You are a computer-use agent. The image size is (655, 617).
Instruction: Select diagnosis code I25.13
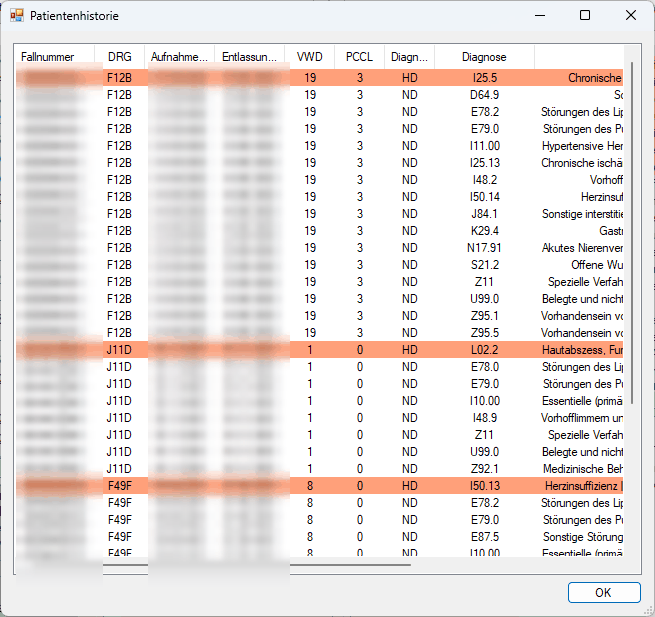click(x=485, y=163)
